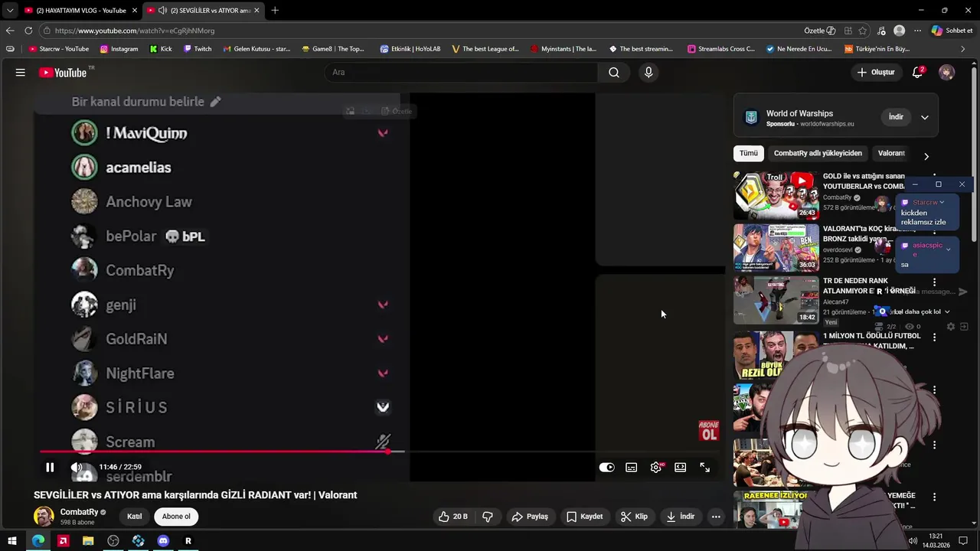Toggle the autoplay switch
The image size is (980, 551).
tap(606, 468)
